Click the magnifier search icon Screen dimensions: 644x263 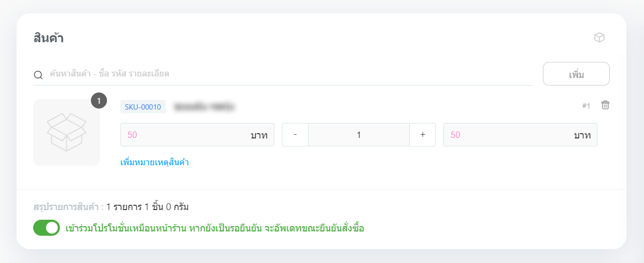point(38,74)
